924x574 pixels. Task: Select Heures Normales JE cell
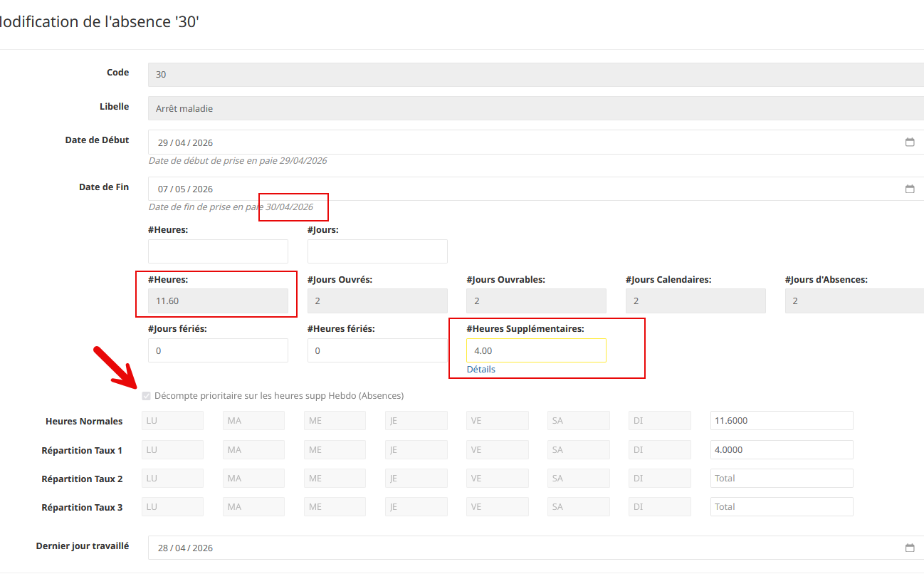click(416, 421)
